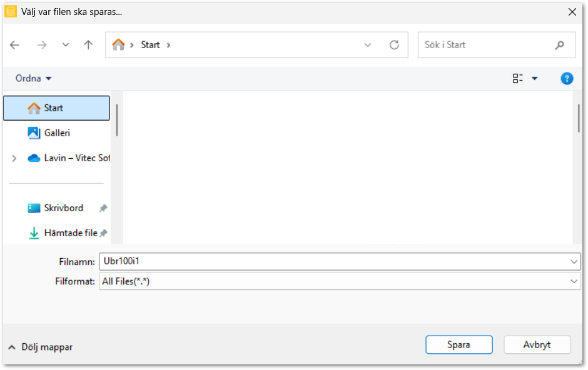Select Start in the navigation pane
Viewport: 588px width, 370px height.
54,108
